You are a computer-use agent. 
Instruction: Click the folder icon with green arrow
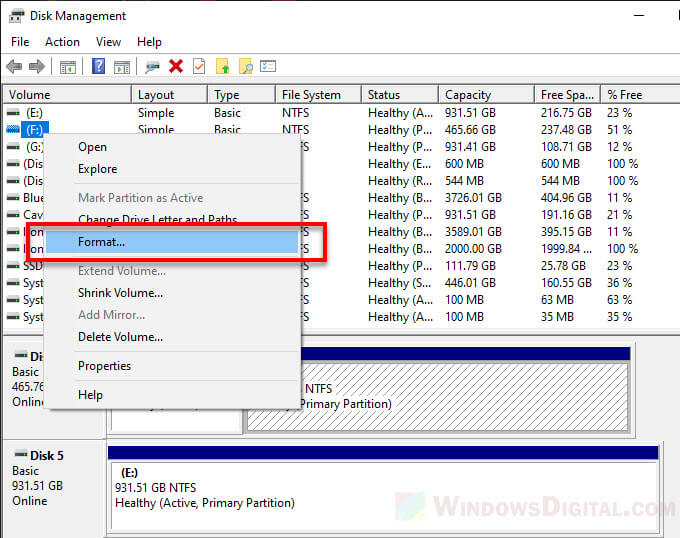tap(222, 66)
